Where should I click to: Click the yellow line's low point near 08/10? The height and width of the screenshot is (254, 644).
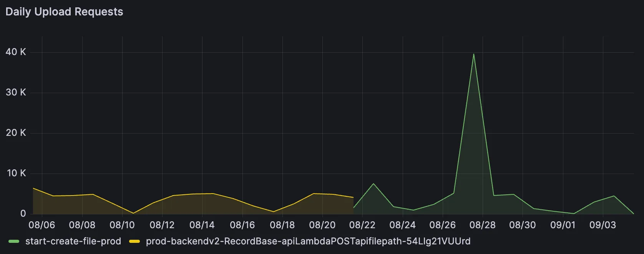(133, 213)
